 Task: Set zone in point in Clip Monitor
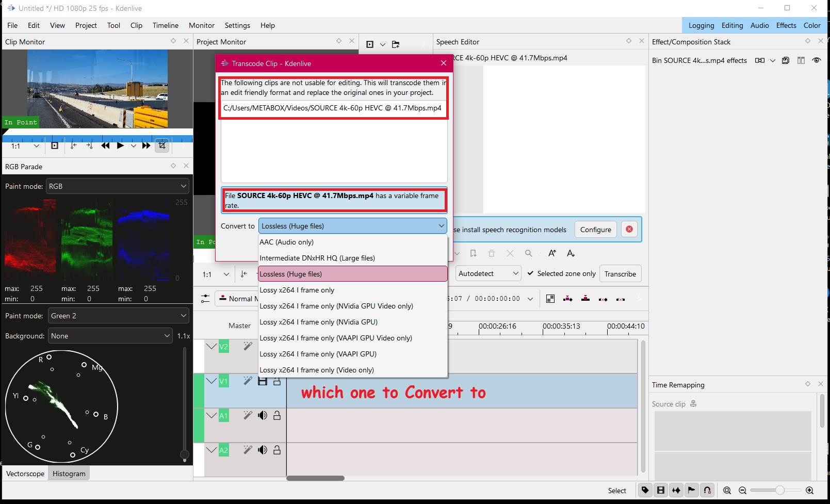[x=74, y=146]
